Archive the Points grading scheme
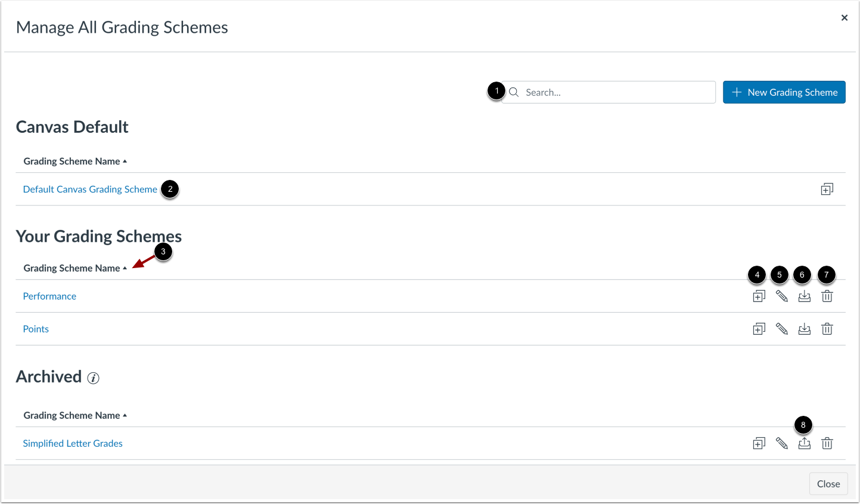The image size is (860, 504). coord(804,329)
